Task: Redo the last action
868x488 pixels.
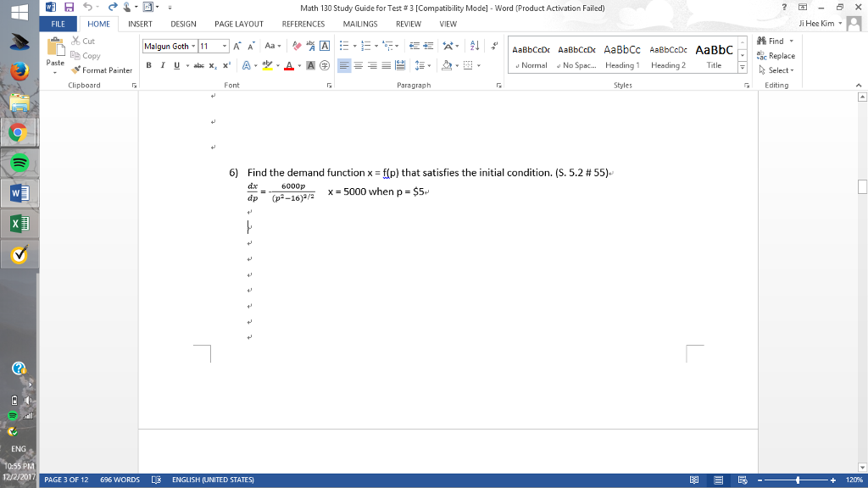Action: pos(113,7)
